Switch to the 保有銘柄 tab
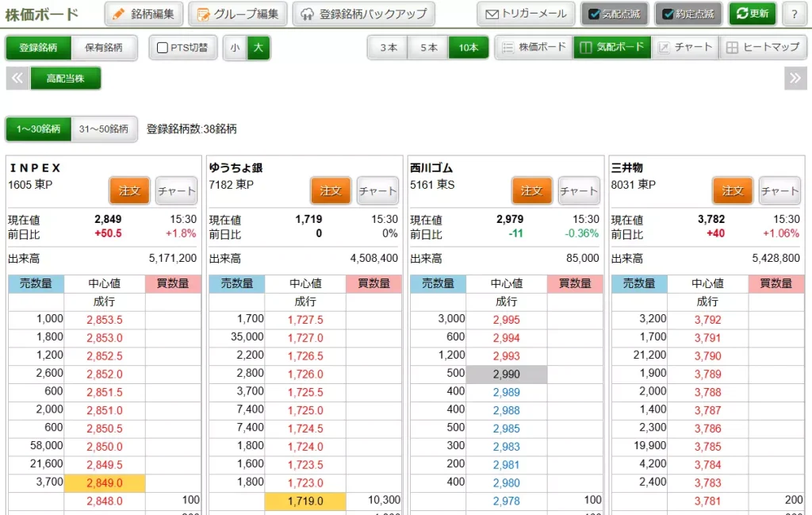This screenshot has width=812, height=515. click(103, 48)
